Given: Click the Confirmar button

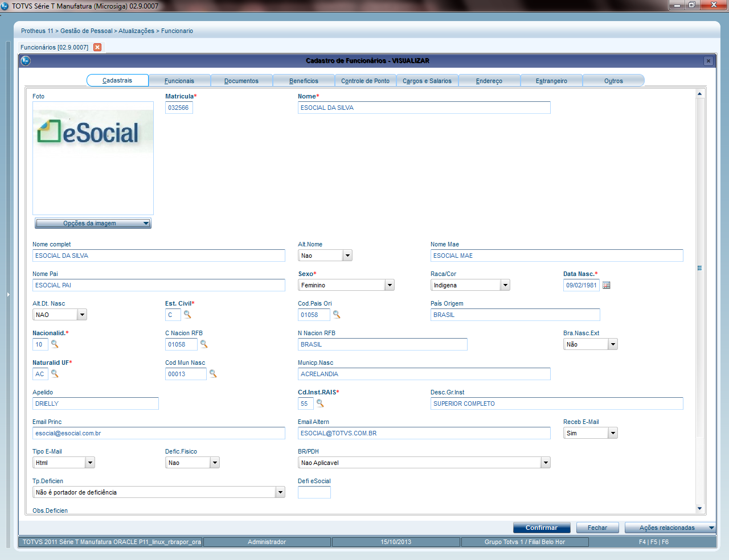Looking at the screenshot, I should coord(542,528).
